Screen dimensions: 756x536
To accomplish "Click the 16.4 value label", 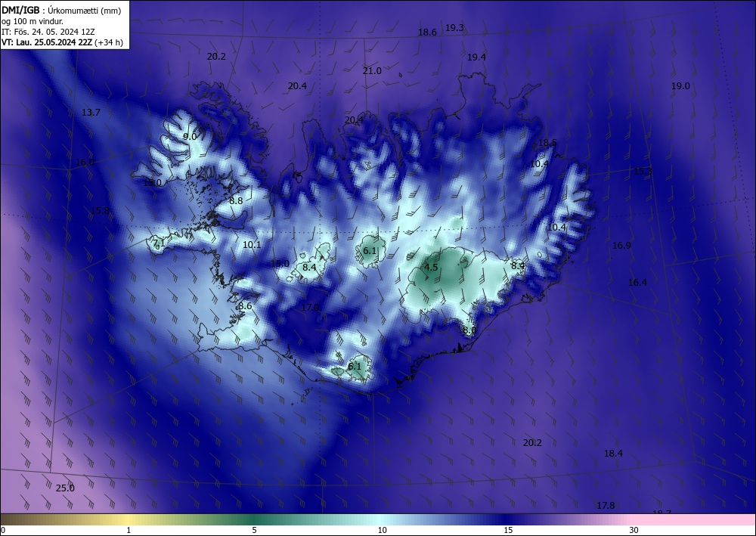I will pyautogui.click(x=637, y=283).
